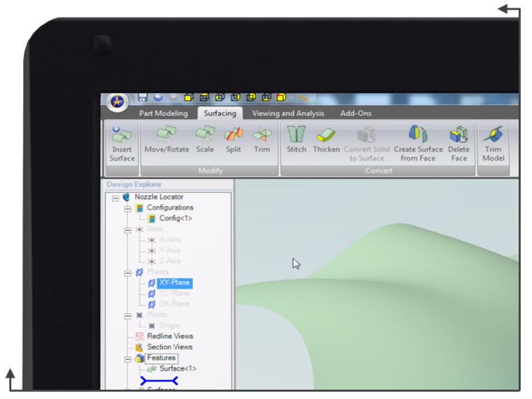Viewport: 532px width, 399px height.
Task: Click the Trim Model tool
Action: point(494,144)
